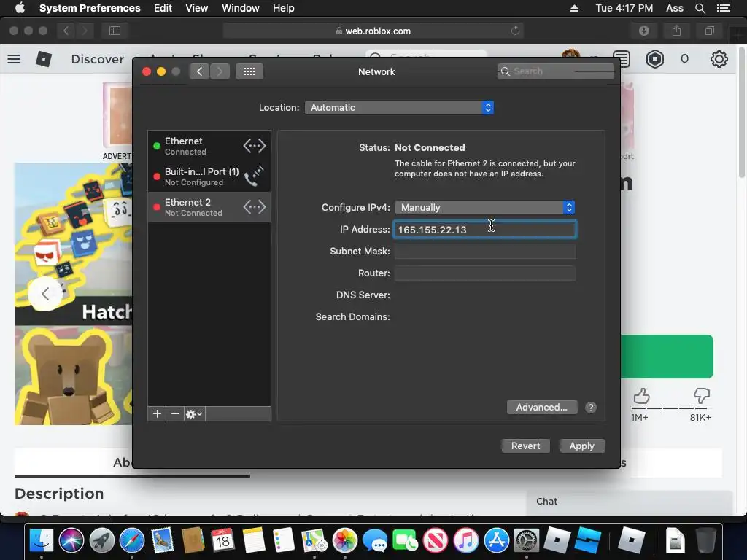747x560 pixels.
Task: Open the Apple menu
Action: 20,8
